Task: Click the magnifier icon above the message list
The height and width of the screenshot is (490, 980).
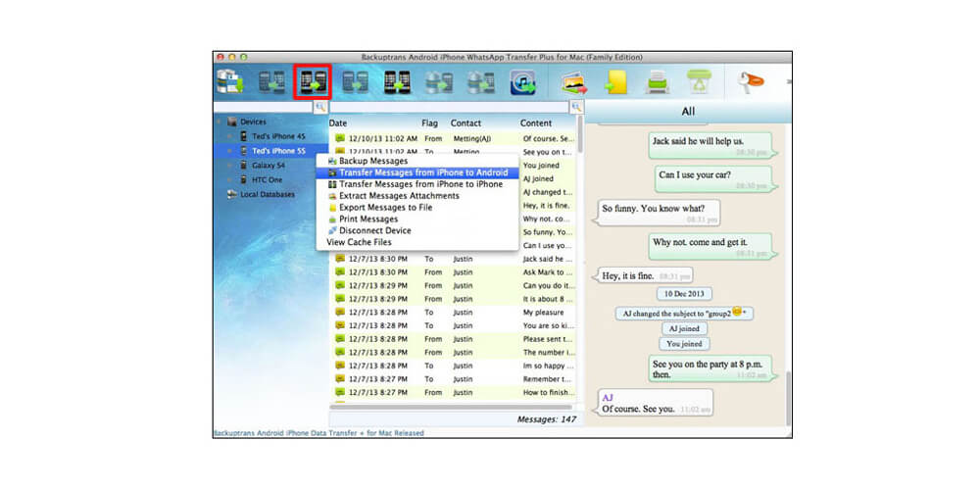Action: click(x=576, y=107)
